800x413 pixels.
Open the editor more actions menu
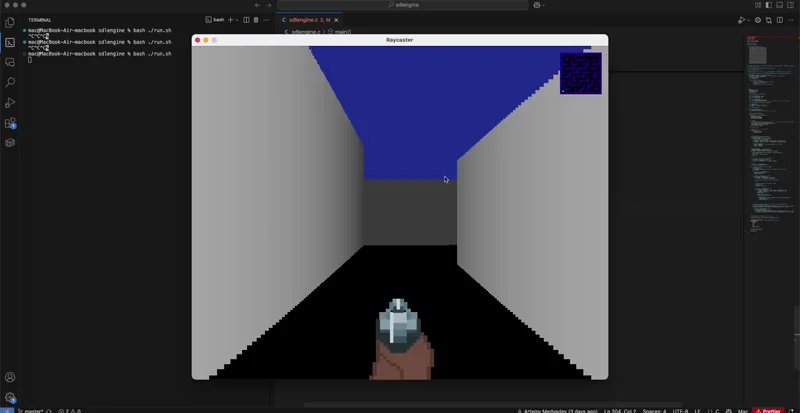(x=791, y=20)
